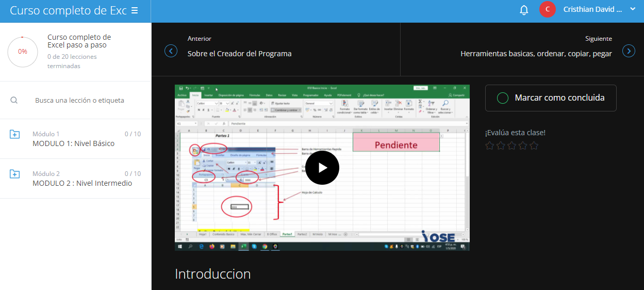
Task: Click the notification bell icon
Action: coord(524,10)
